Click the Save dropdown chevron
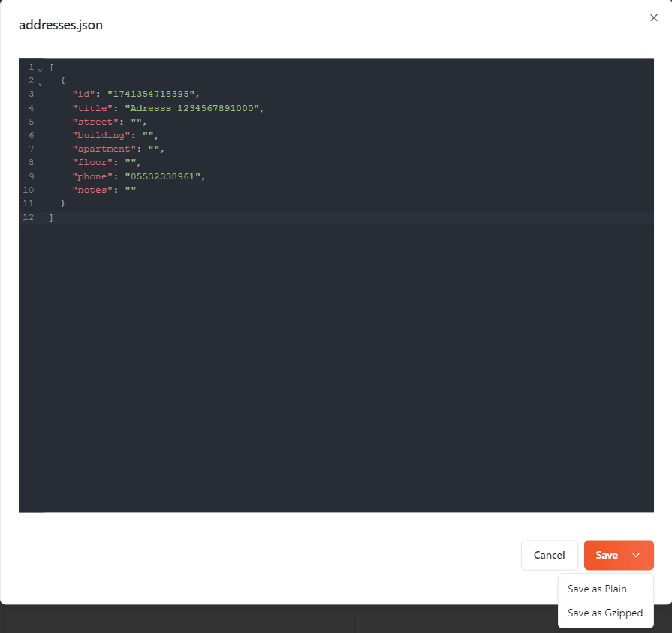 pyautogui.click(x=636, y=555)
